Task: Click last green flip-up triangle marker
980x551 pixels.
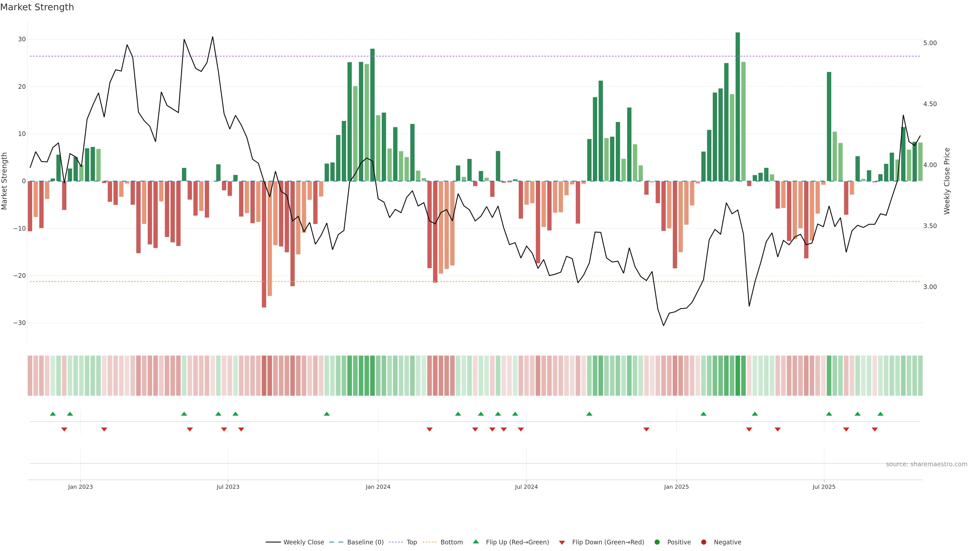Action: (x=880, y=414)
